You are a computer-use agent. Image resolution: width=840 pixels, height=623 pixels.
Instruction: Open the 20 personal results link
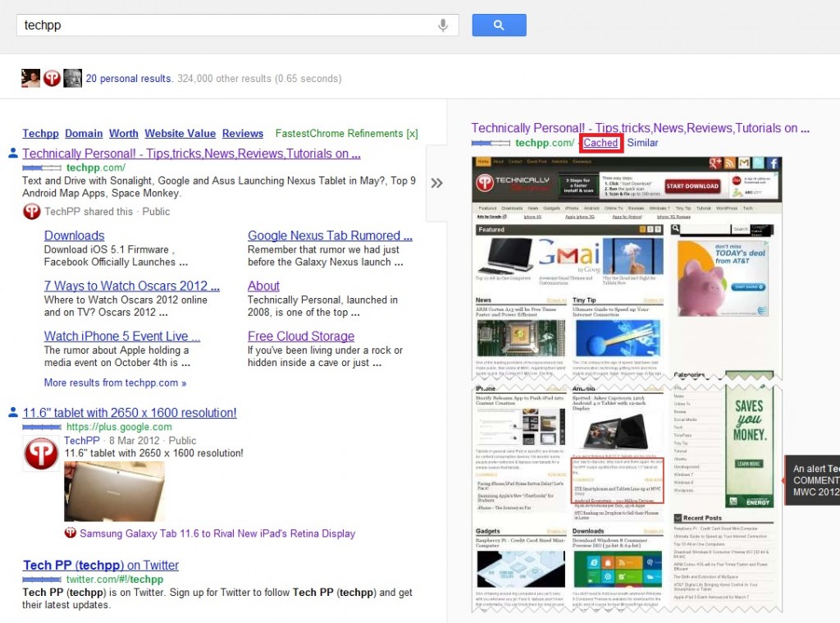tap(129, 78)
